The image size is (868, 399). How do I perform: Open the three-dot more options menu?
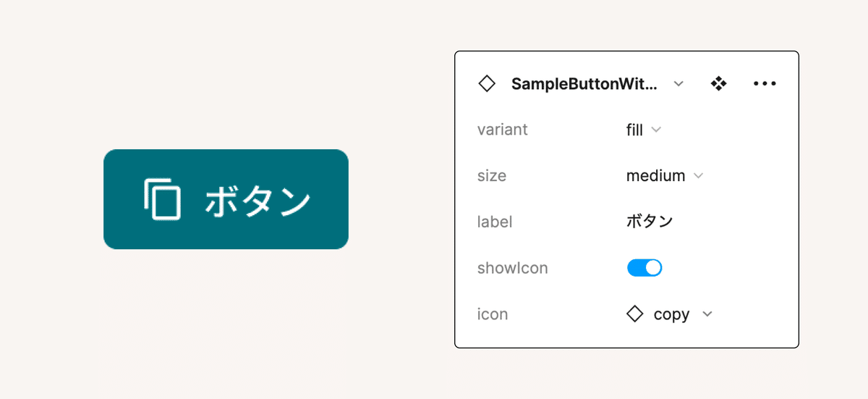pyautogui.click(x=765, y=84)
